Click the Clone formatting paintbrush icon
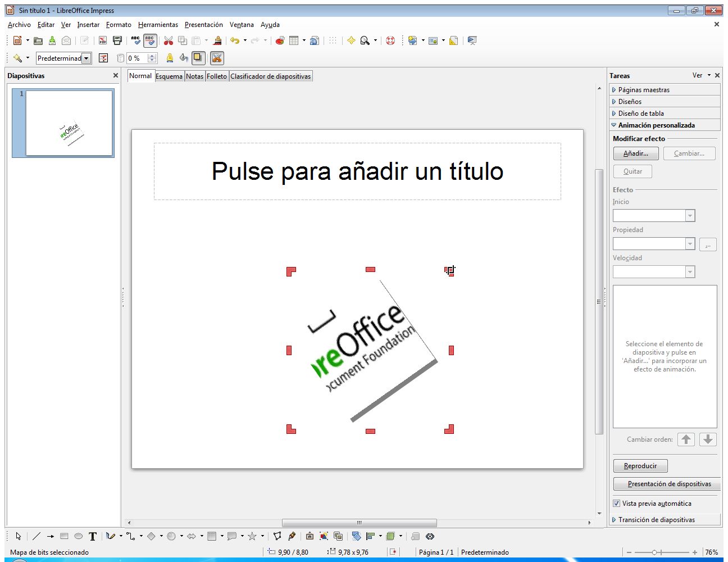 [x=217, y=40]
